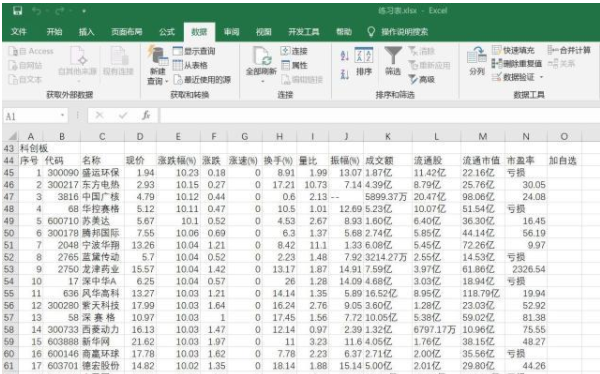Click the 属性 button
Image resolution: width=600 pixels, height=374 pixels.
(294, 65)
